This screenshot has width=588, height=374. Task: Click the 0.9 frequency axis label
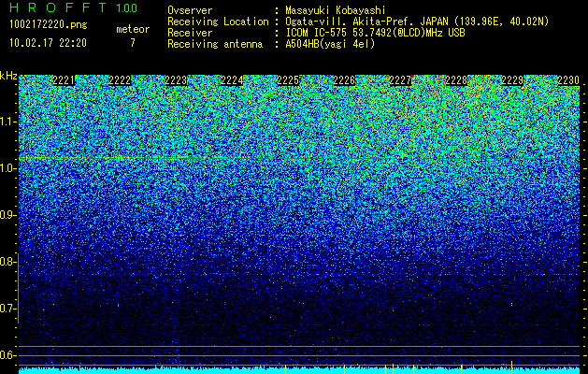pos(7,215)
